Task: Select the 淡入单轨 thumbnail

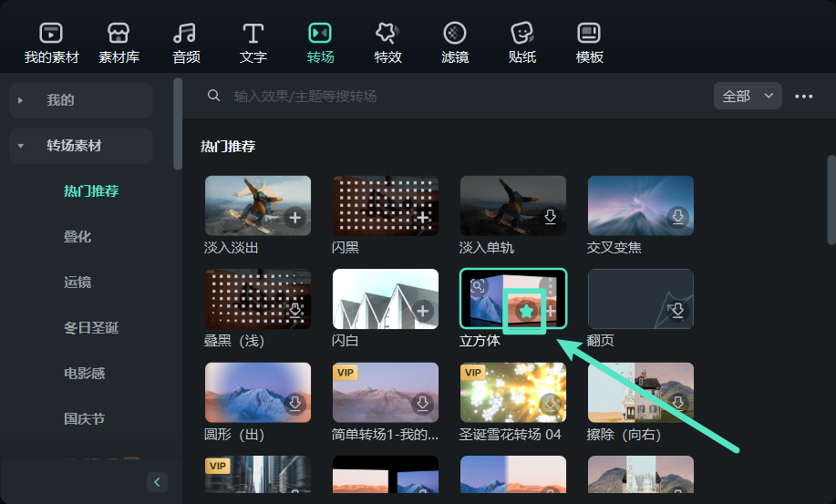Action: 513,206
